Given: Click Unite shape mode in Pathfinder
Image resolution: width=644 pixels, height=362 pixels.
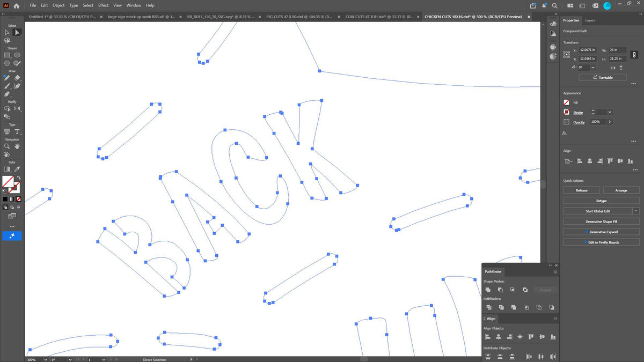Looking at the screenshot, I should (488, 290).
